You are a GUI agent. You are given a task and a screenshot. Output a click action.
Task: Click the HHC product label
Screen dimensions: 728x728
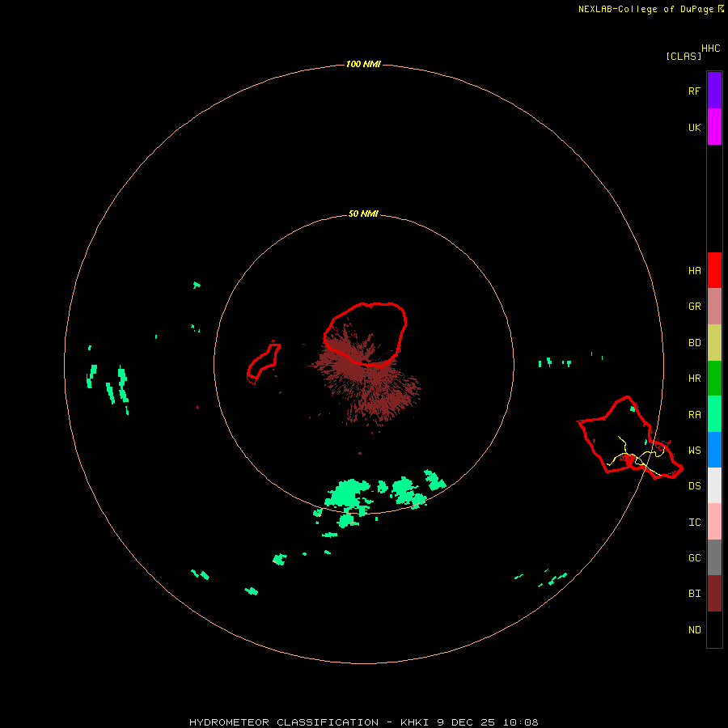pos(711,49)
